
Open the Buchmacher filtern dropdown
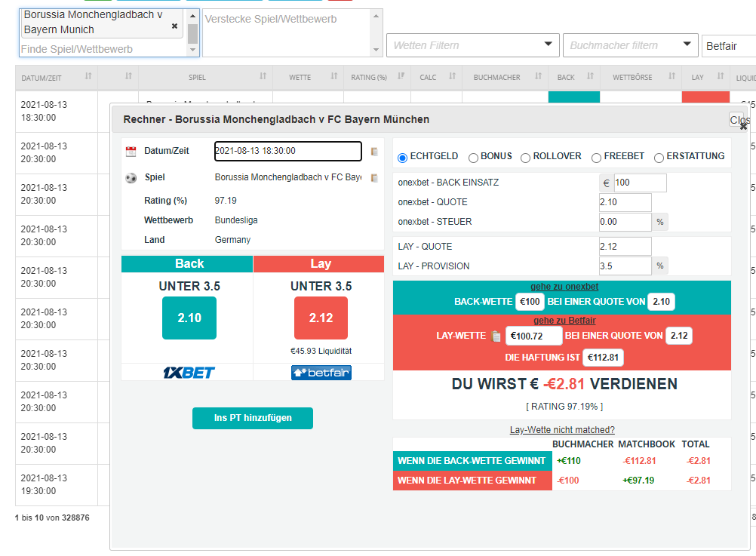[630, 45]
